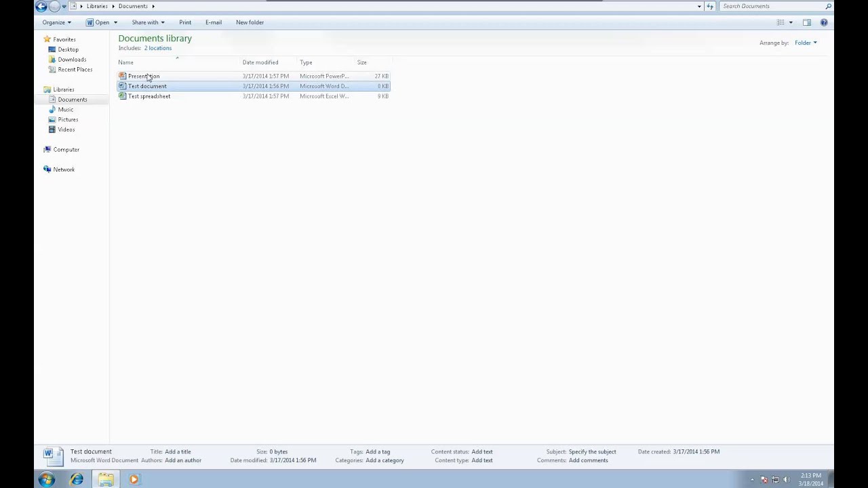Open the Windows Start menu

[46, 480]
